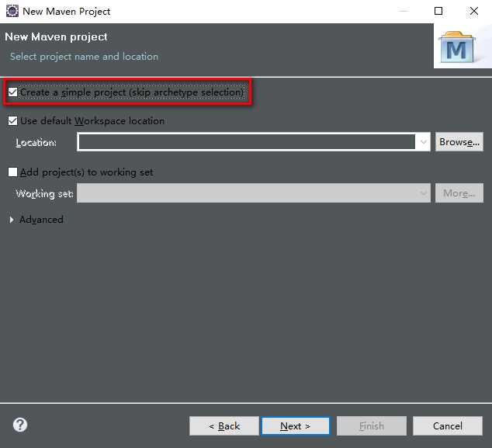The width and height of the screenshot is (492, 448).
Task: Cancel the New Maven Project wizard
Action: tap(448, 426)
